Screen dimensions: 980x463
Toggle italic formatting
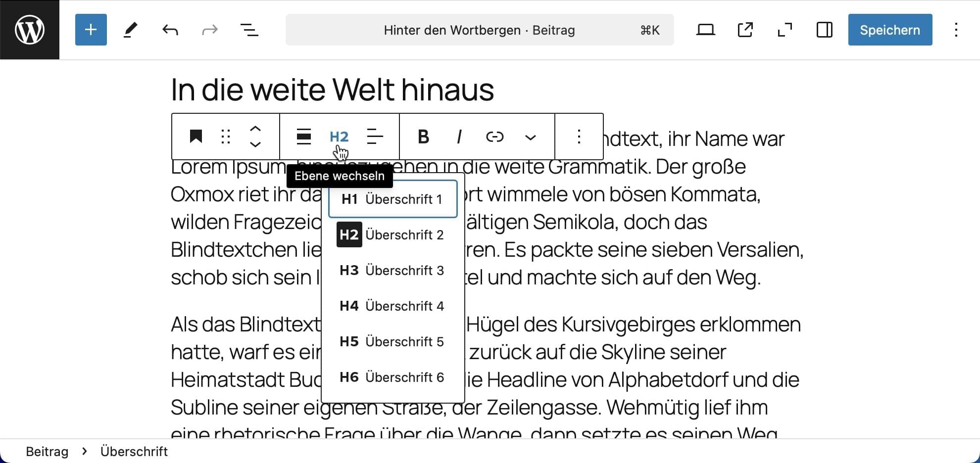coord(459,137)
